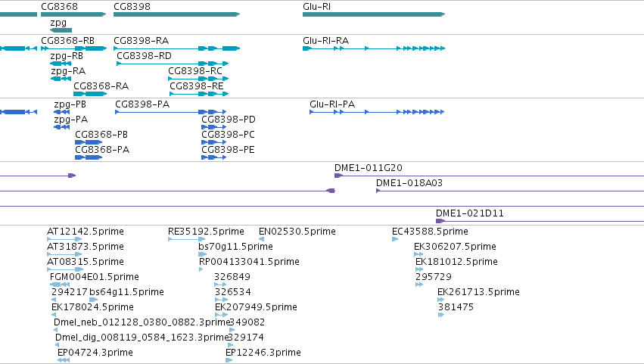Select the CG8368 gene bar
This screenshot has width=644, height=364.
tap(73, 14)
